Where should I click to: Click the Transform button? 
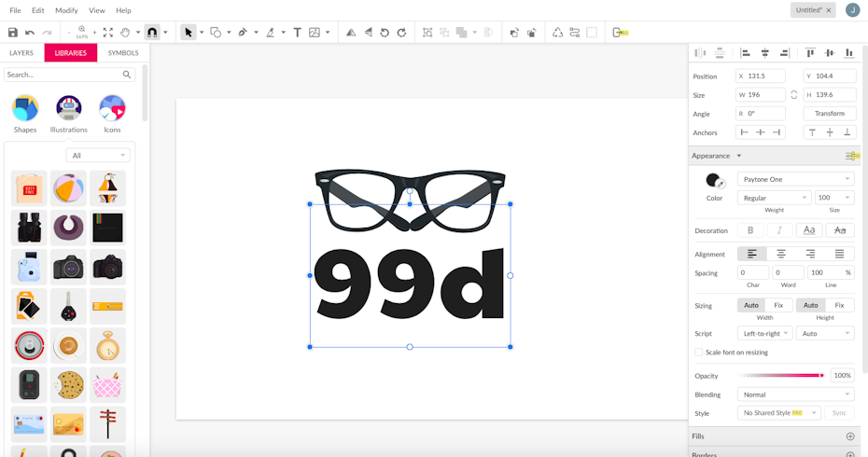pyautogui.click(x=829, y=114)
